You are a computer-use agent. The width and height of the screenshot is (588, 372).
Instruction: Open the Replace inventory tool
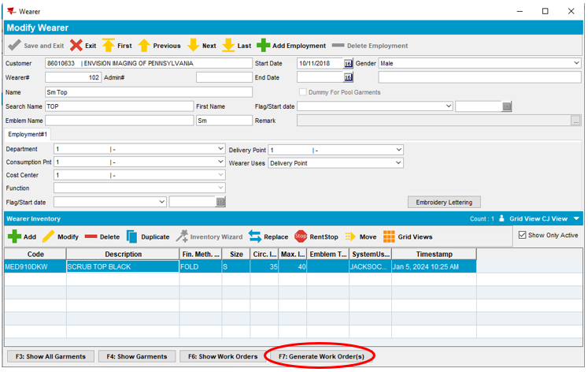click(255, 236)
